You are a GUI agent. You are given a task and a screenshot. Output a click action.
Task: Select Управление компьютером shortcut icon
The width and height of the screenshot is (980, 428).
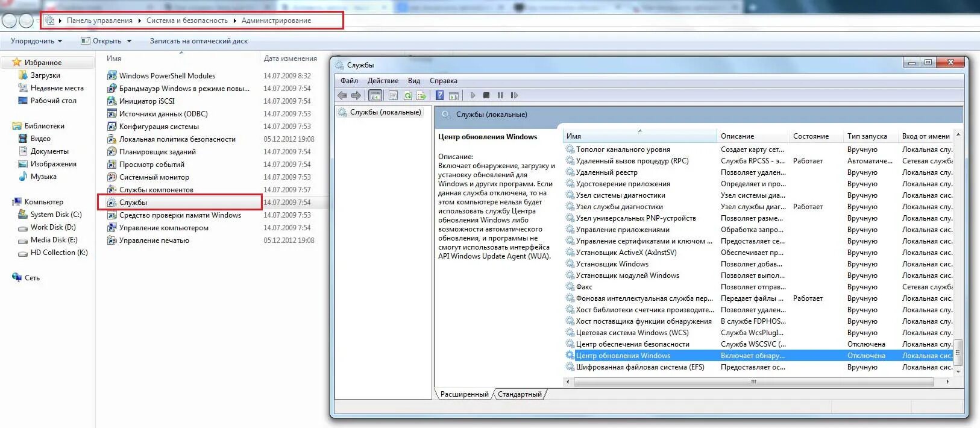[112, 228]
